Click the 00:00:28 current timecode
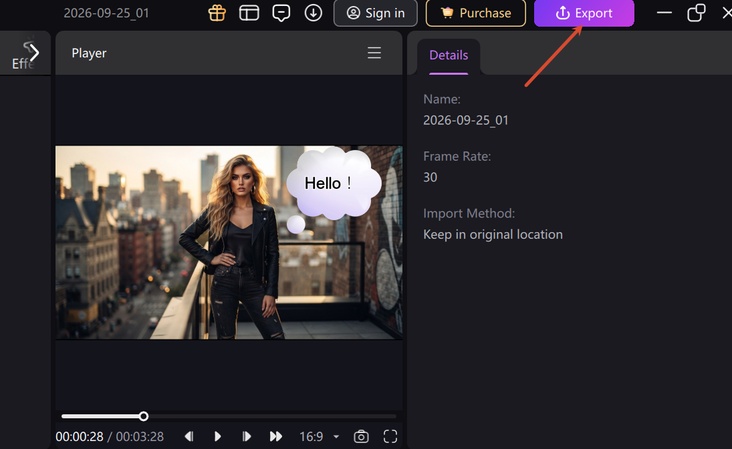 79,437
